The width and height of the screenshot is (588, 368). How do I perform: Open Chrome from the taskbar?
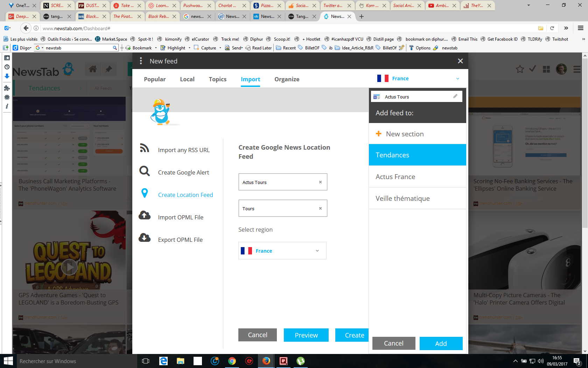click(x=232, y=361)
